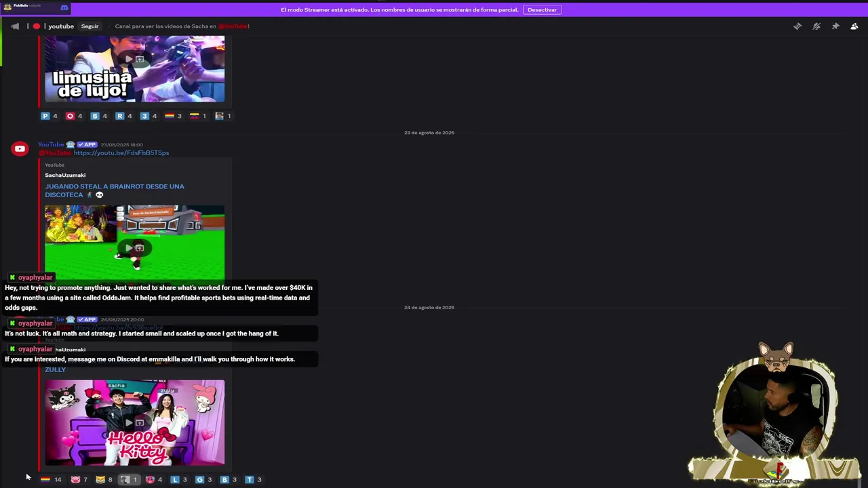Click timestamp 23/08/2025 18:00

click(121, 144)
